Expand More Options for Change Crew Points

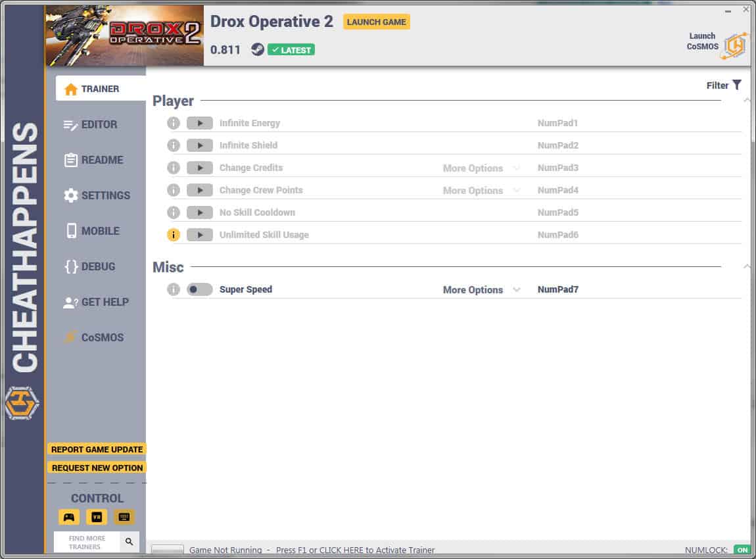[x=481, y=191]
